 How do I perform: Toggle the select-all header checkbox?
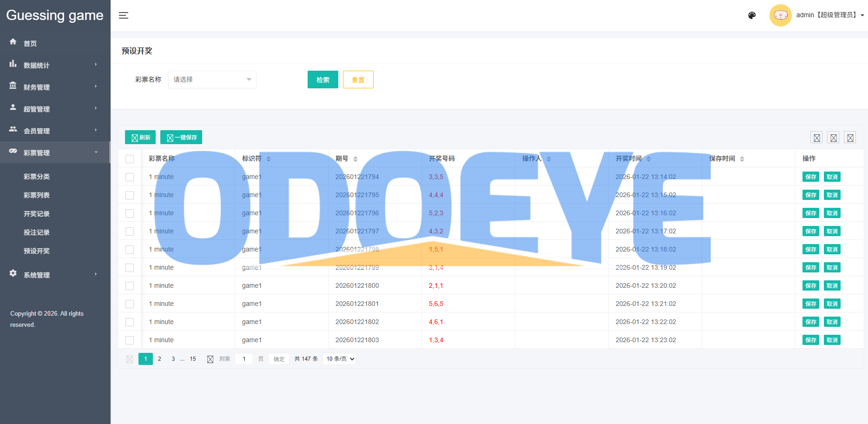pos(130,159)
